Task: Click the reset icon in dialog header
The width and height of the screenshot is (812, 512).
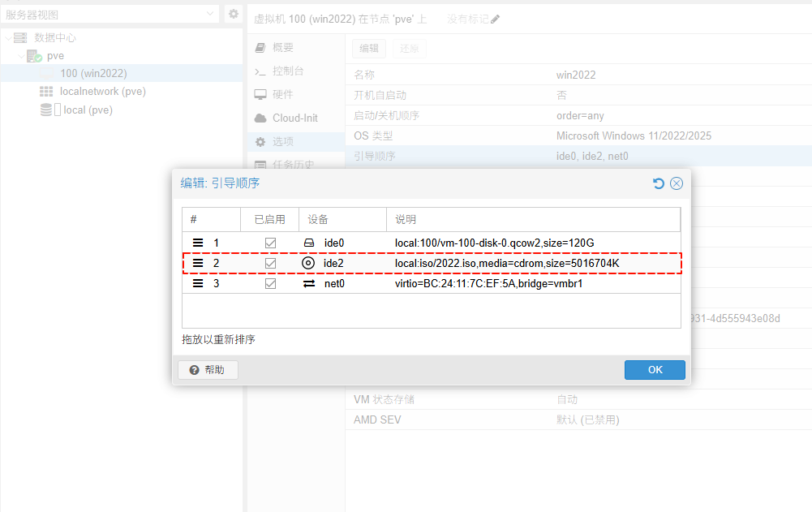Action: 659,183
